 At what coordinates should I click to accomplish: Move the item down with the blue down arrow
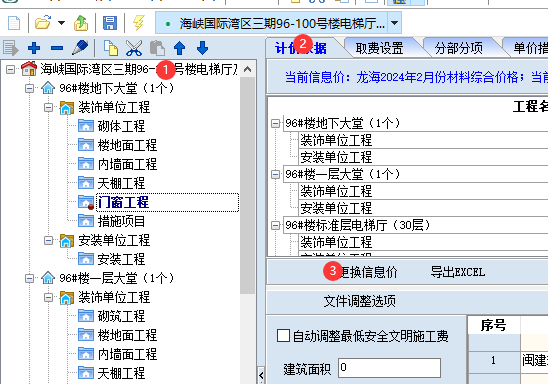pos(202,48)
